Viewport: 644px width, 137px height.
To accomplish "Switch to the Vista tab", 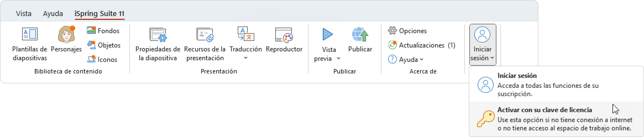I will pyautogui.click(x=24, y=14).
